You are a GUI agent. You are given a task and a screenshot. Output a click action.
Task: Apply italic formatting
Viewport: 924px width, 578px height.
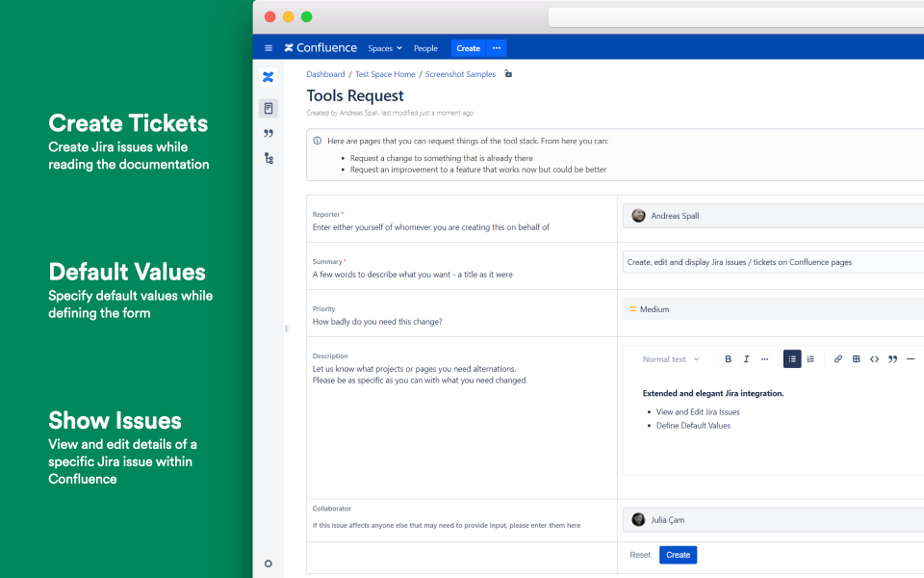747,357
